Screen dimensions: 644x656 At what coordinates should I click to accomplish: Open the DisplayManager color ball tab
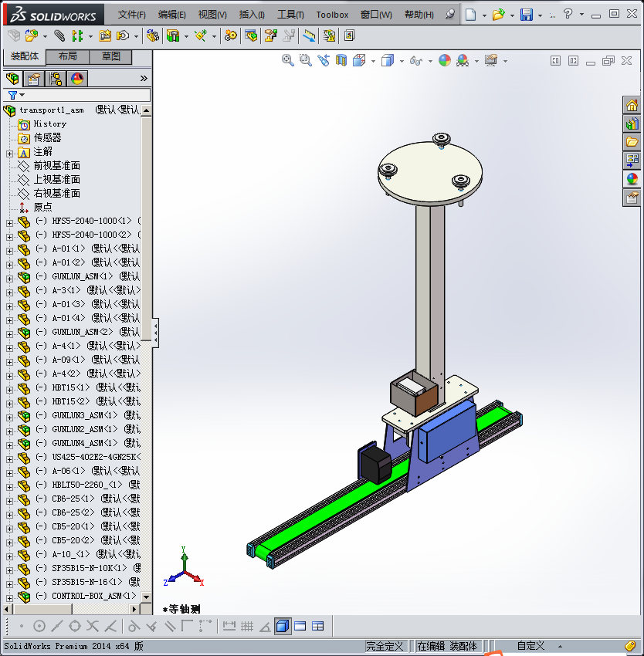(76, 78)
